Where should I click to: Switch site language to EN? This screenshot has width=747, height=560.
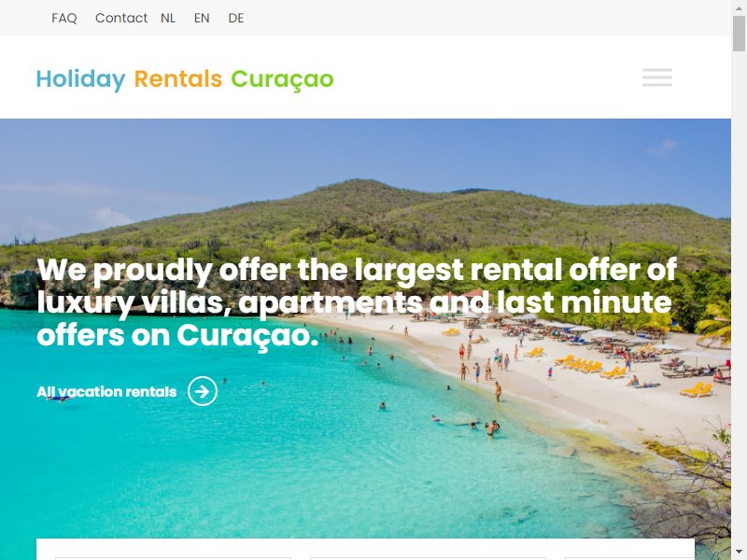pyautogui.click(x=202, y=18)
